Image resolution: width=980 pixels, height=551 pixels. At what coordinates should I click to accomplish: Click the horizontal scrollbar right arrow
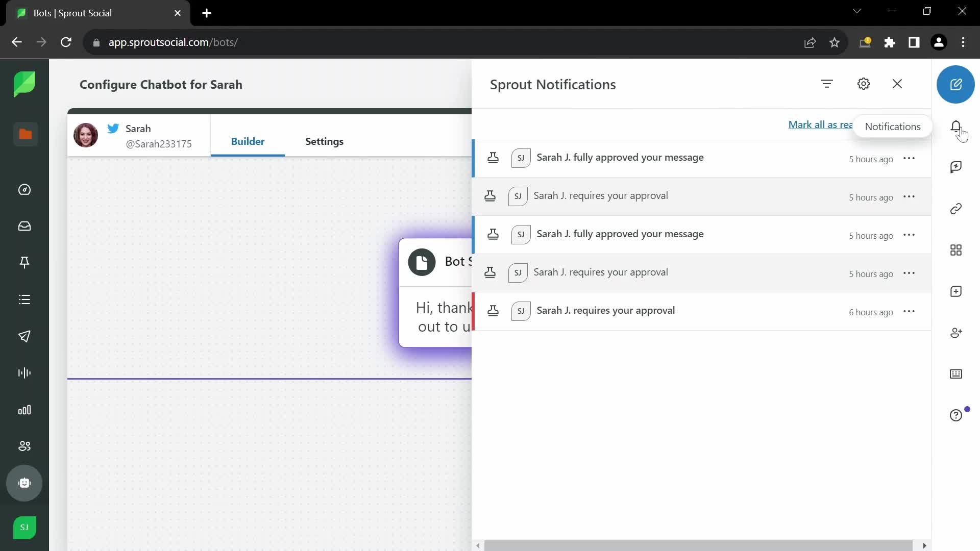pos(924,545)
